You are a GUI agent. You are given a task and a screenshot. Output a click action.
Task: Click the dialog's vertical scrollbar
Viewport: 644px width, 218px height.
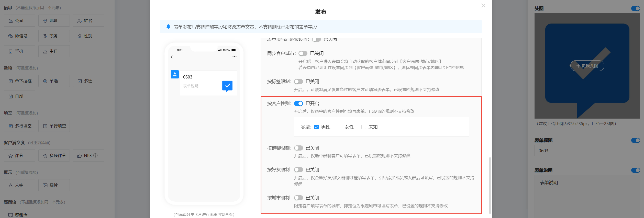tap(490, 185)
